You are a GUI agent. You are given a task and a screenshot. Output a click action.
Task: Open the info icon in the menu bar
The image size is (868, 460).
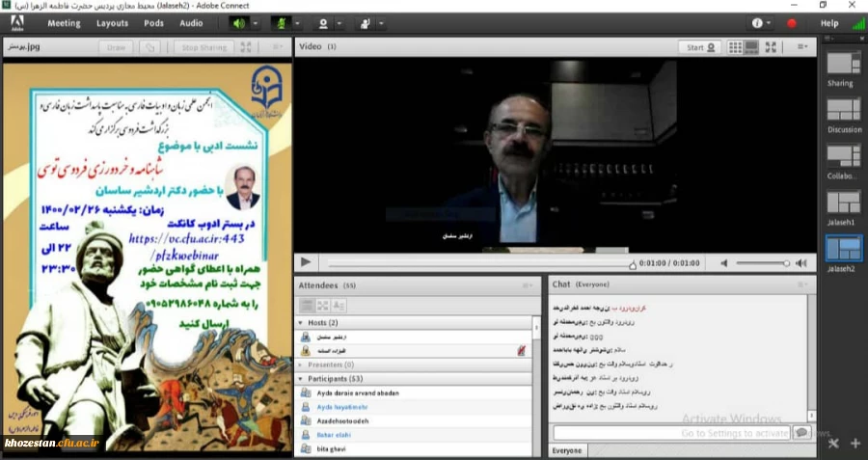[758, 23]
